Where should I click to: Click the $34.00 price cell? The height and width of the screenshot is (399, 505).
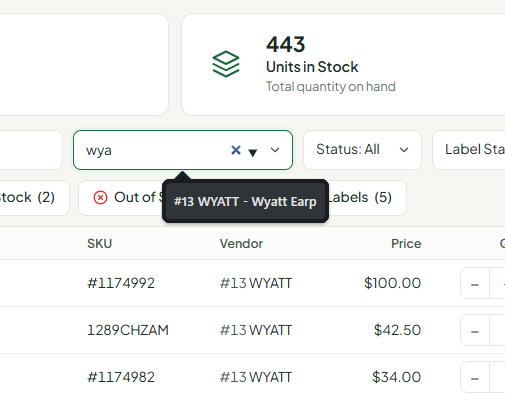396,377
